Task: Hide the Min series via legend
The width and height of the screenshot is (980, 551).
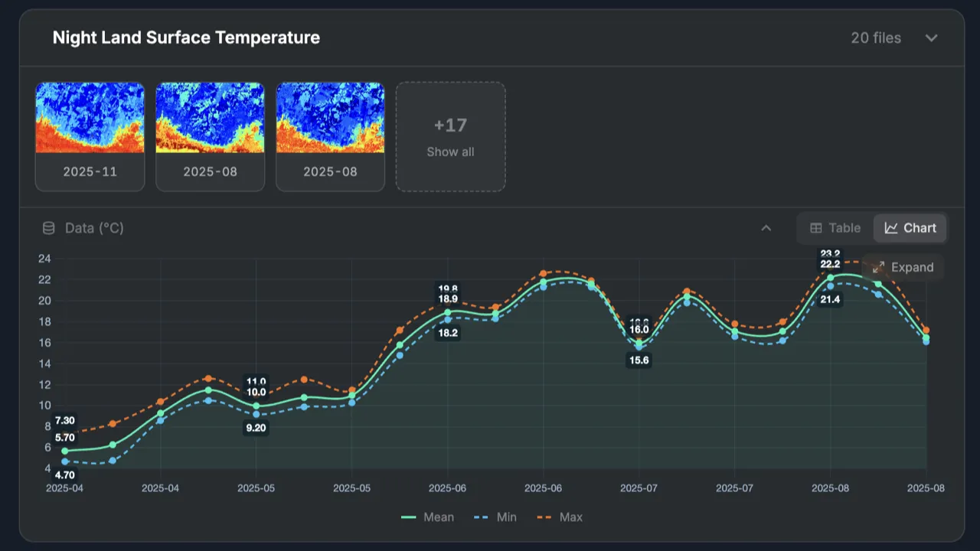Action: click(495, 517)
